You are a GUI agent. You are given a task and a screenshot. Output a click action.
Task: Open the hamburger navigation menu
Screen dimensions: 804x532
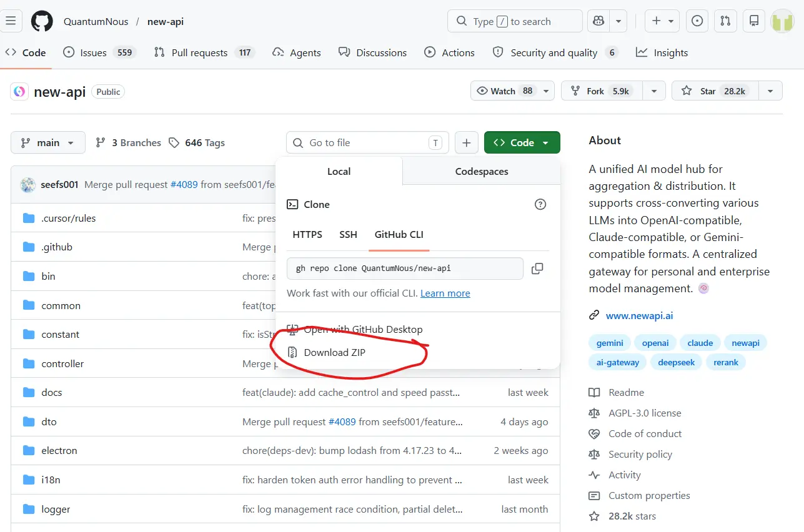[x=11, y=21]
